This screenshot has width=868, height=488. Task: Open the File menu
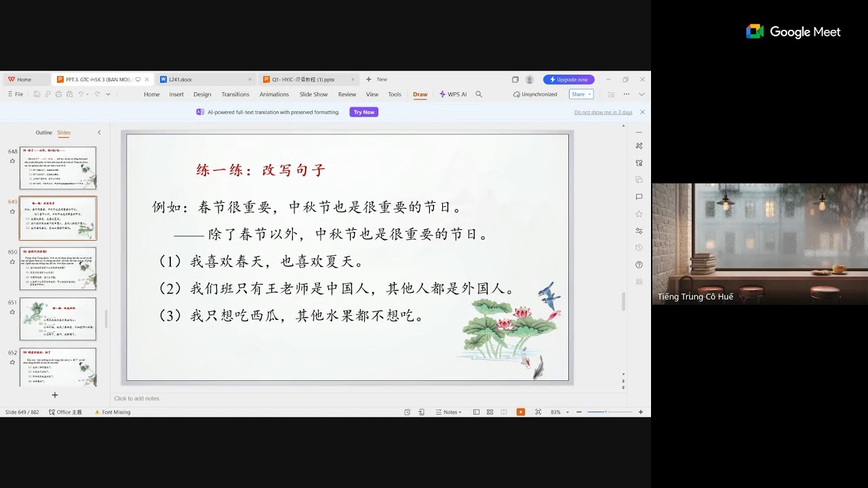click(x=15, y=94)
